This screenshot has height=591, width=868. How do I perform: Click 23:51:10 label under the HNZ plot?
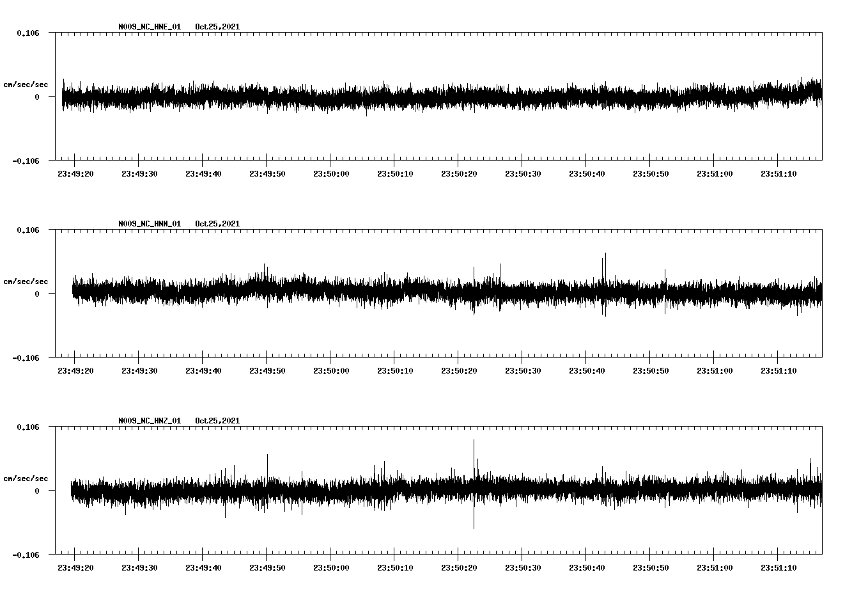tap(779, 568)
